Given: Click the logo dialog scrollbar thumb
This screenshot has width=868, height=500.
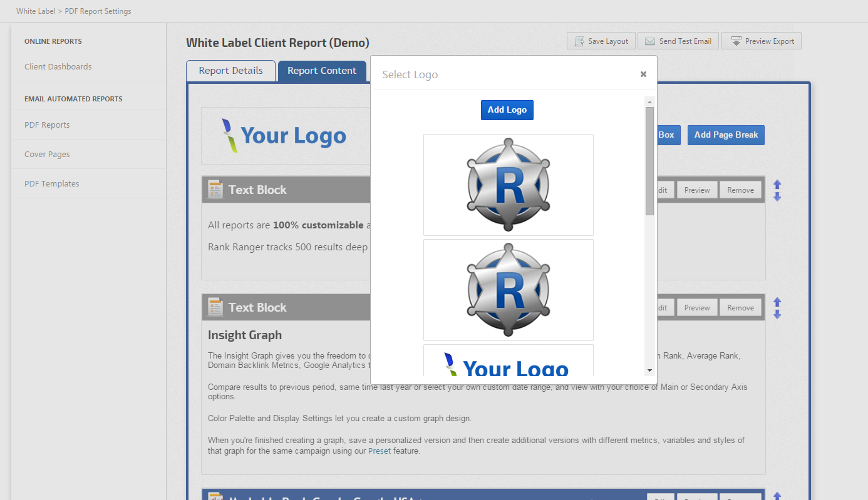Looking at the screenshot, I should pyautogui.click(x=649, y=160).
